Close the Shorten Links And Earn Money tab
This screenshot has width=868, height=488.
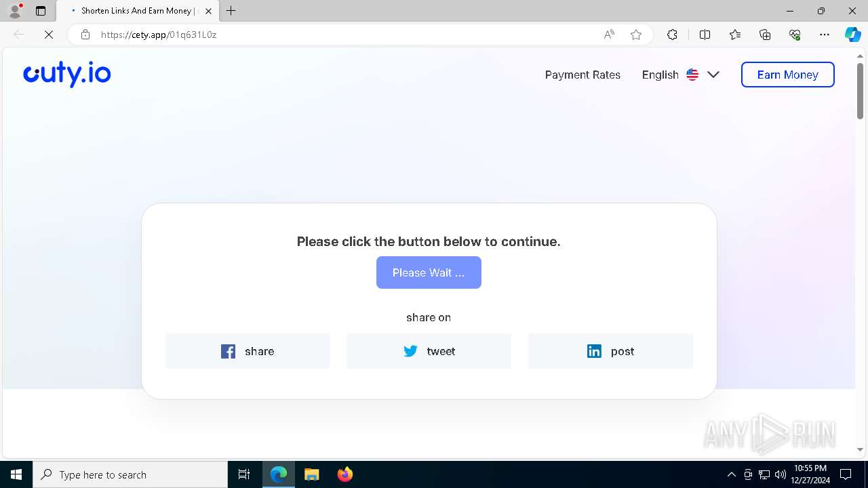tap(208, 11)
